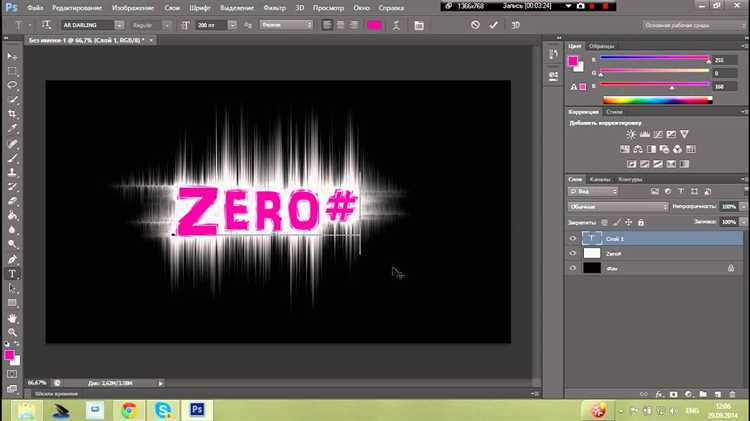Cancel text edits with the circle-slash icon
The width and height of the screenshot is (750, 421).
pos(476,24)
